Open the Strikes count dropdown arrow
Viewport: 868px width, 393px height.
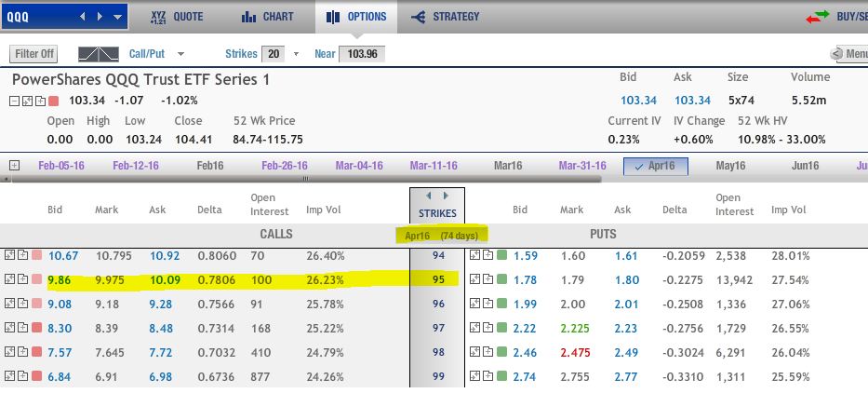[x=296, y=54]
